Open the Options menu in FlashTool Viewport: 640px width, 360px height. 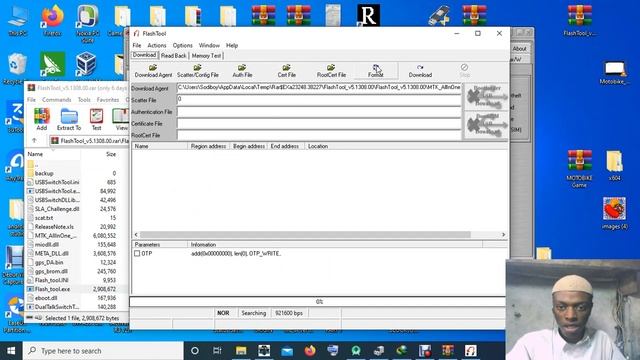tap(182, 45)
